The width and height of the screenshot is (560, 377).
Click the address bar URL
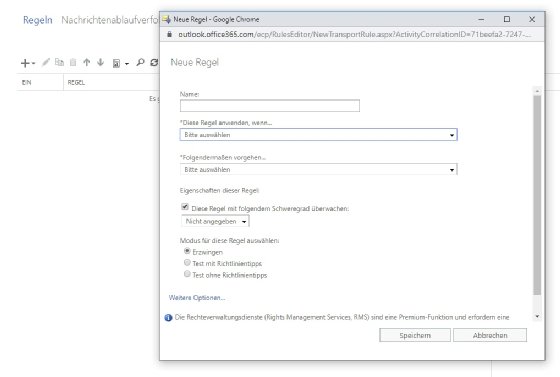point(354,34)
